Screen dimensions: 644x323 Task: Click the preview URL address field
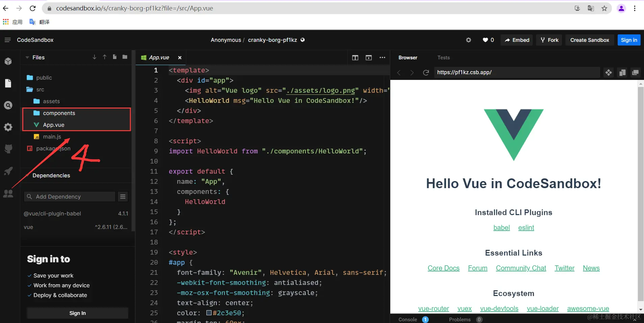pos(517,72)
